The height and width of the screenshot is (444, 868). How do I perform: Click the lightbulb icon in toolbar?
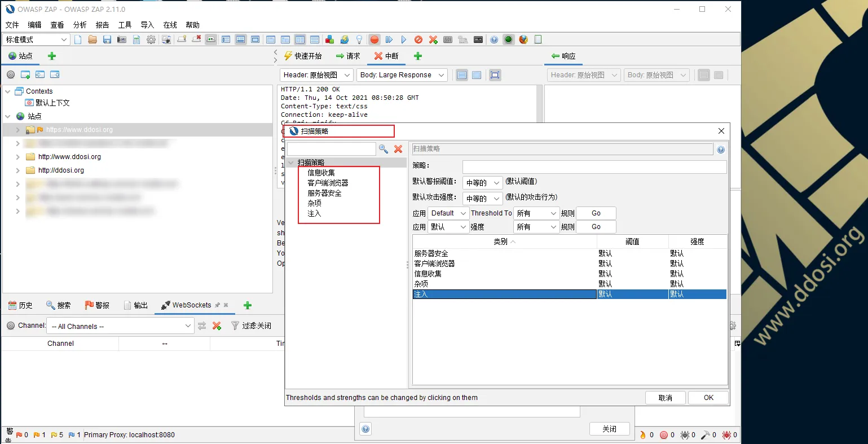coord(359,39)
